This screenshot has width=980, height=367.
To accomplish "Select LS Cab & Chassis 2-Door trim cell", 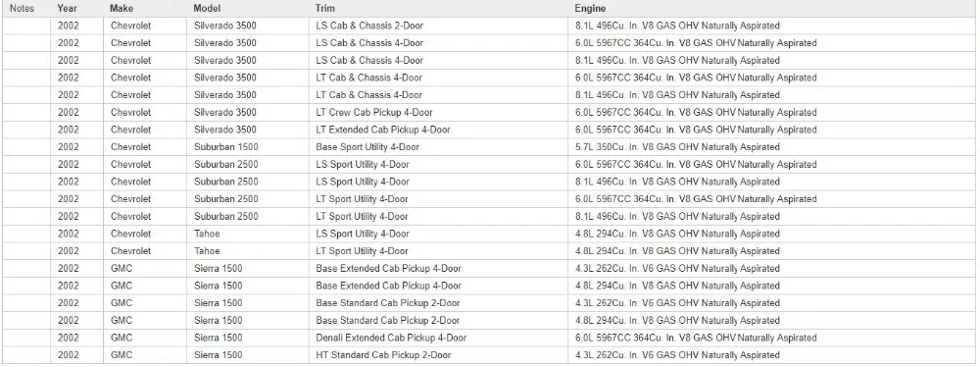I will (x=438, y=26).
